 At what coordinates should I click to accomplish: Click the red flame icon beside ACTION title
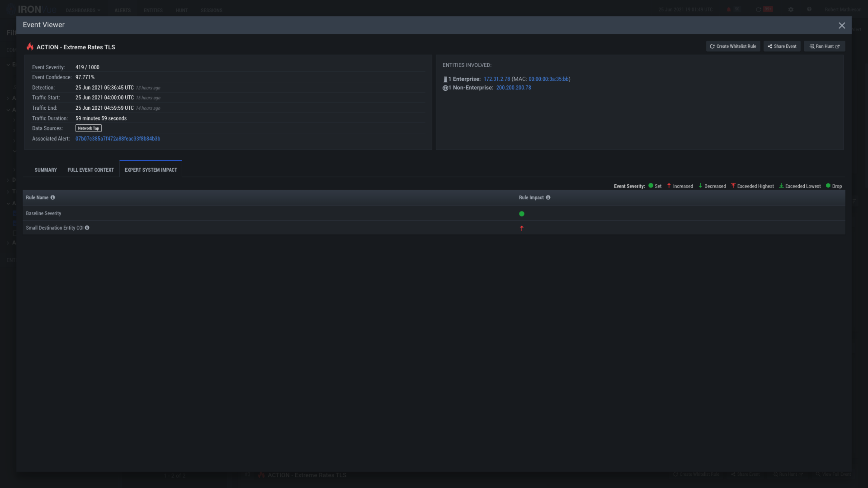pyautogui.click(x=30, y=46)
